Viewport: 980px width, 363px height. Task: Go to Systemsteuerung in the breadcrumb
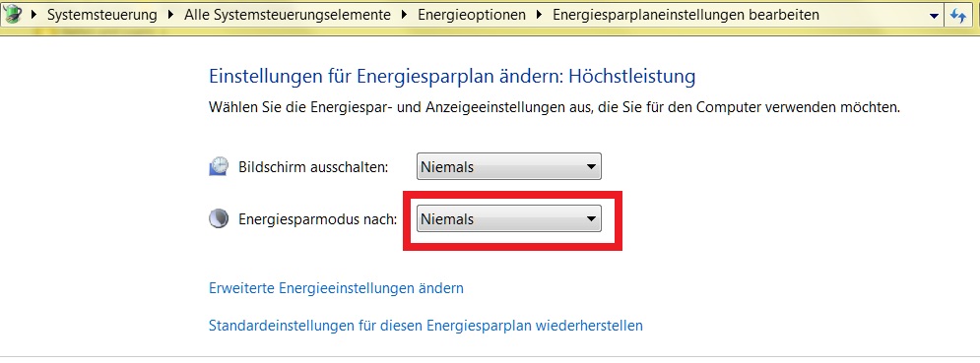(x=102, y=15)
